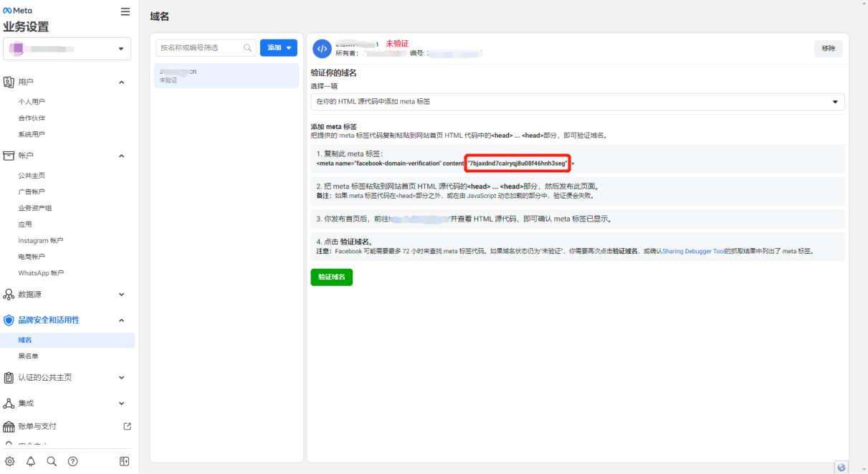Open 合作伙伴 in the sidebar
This screenshot has width=868, height=474.
pyautogui.click(x=32, y=118)
